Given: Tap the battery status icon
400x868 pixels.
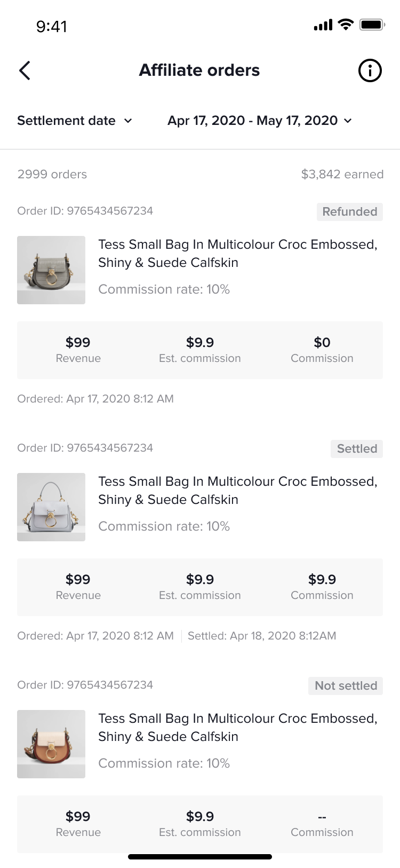Looking at the screenshot, I should (372, 25).
